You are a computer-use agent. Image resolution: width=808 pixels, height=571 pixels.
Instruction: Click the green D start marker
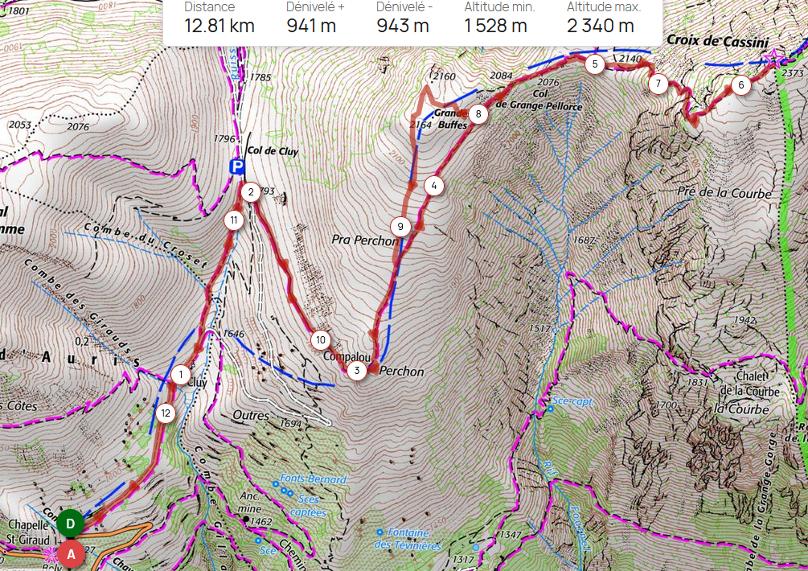(71, 524)
